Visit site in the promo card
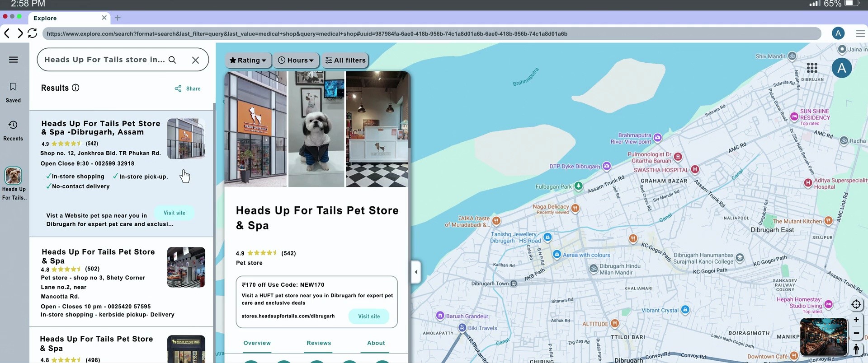Image resolution: width=868 pixels, height=363 pixels. click(369, 316)
